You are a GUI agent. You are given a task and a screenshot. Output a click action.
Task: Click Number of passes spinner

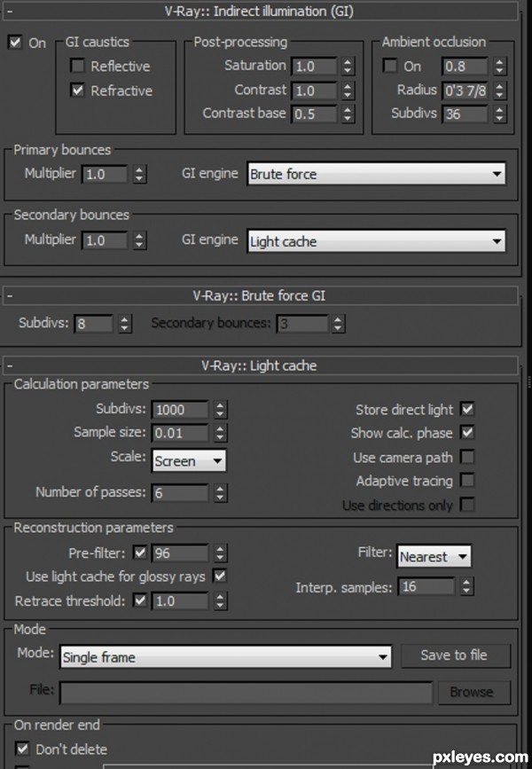220,493
